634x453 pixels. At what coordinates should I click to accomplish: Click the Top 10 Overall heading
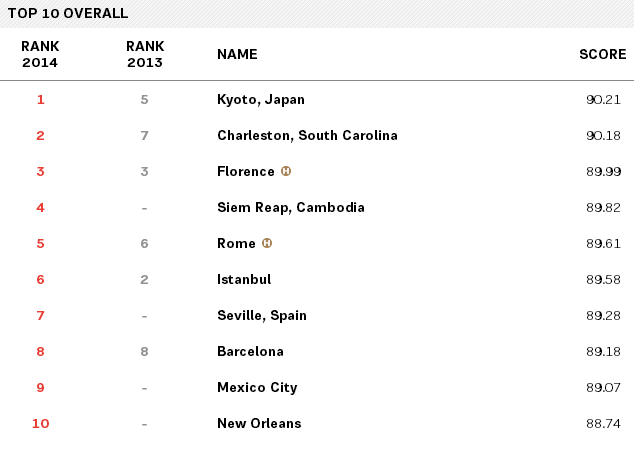[68, 13]
